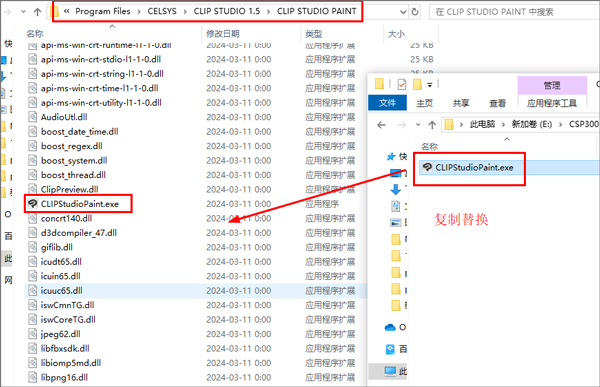Open the 应用程序工具 ribbon tab
Screen dimensions: 600x387
tap(552, 103)
